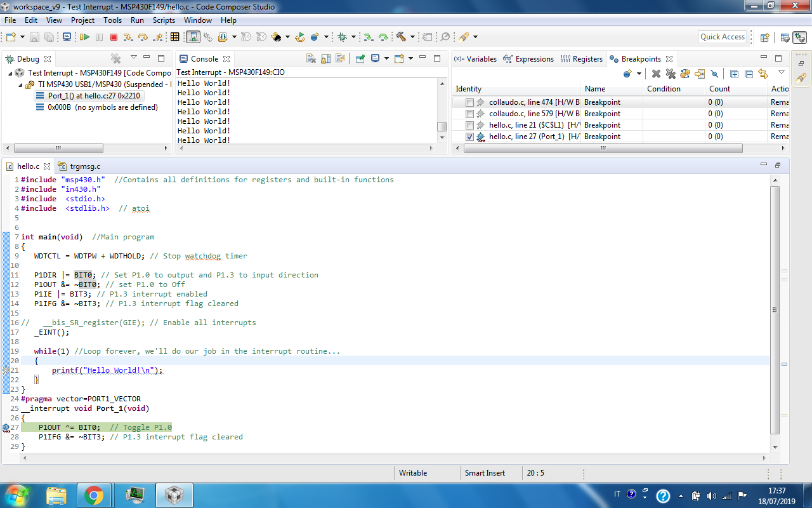Click the editor vertical scrollbar thumb
The image size is (812, 508).
tap(775, 310)
